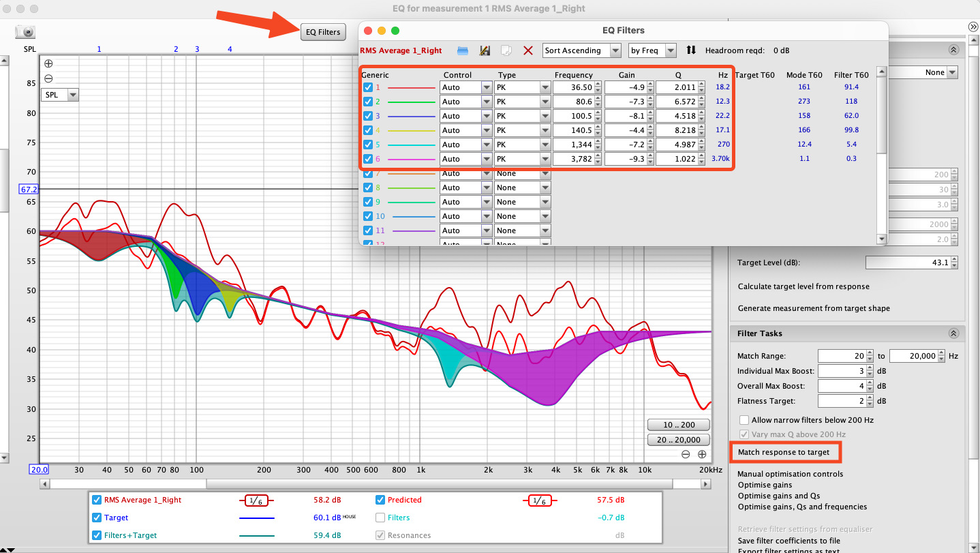The width and height of the screenshot is (980, 553).
Task: Toggle the Filters+Target trace checkbox
Action: (97, 535)
